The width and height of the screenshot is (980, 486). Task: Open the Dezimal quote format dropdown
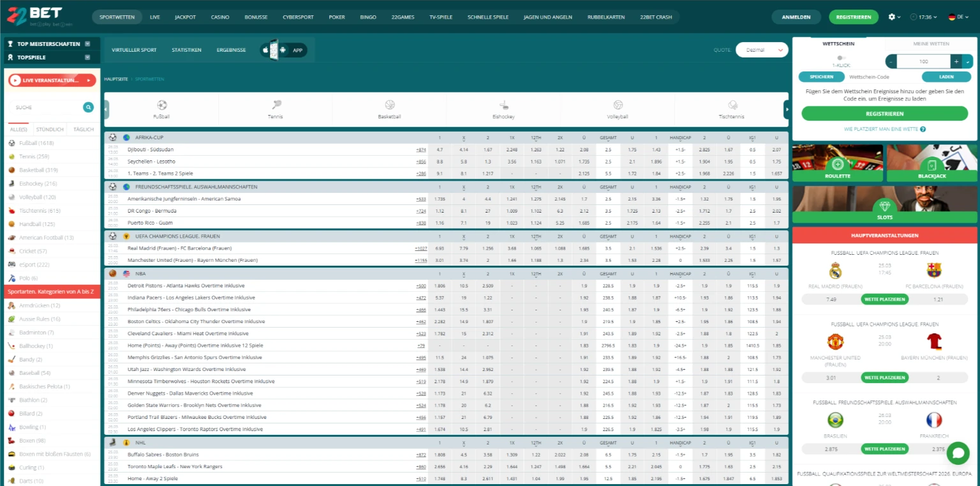click(x=762, y=50)
